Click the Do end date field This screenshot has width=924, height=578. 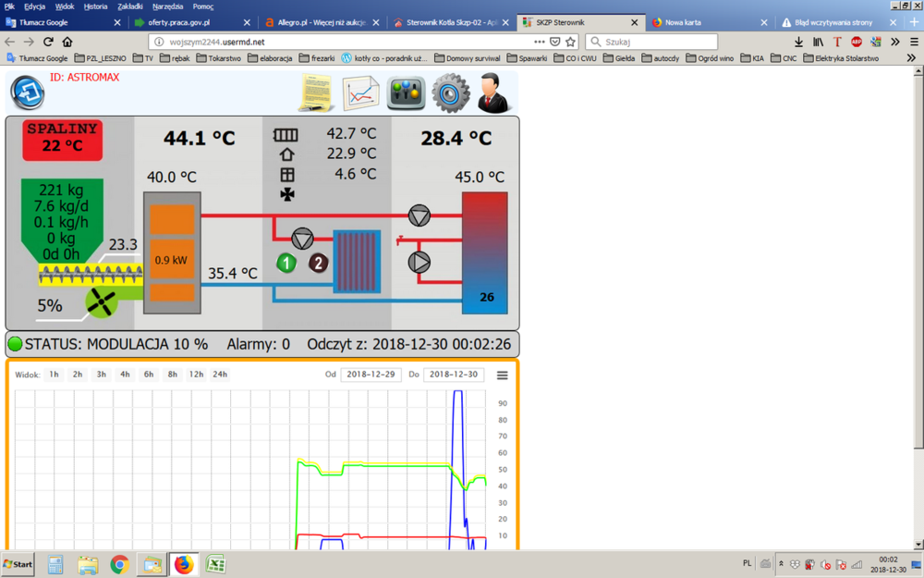(x=453, y=375)
